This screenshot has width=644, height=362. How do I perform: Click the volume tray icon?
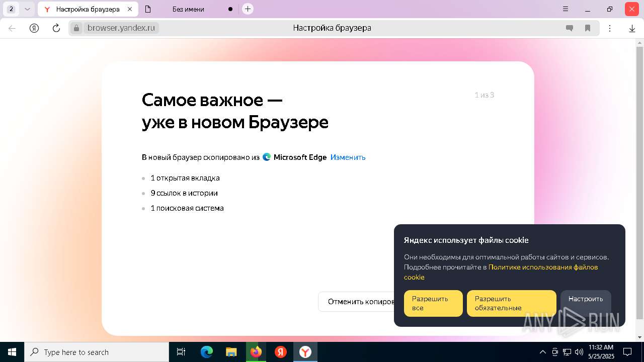click(x=579, y=352)
